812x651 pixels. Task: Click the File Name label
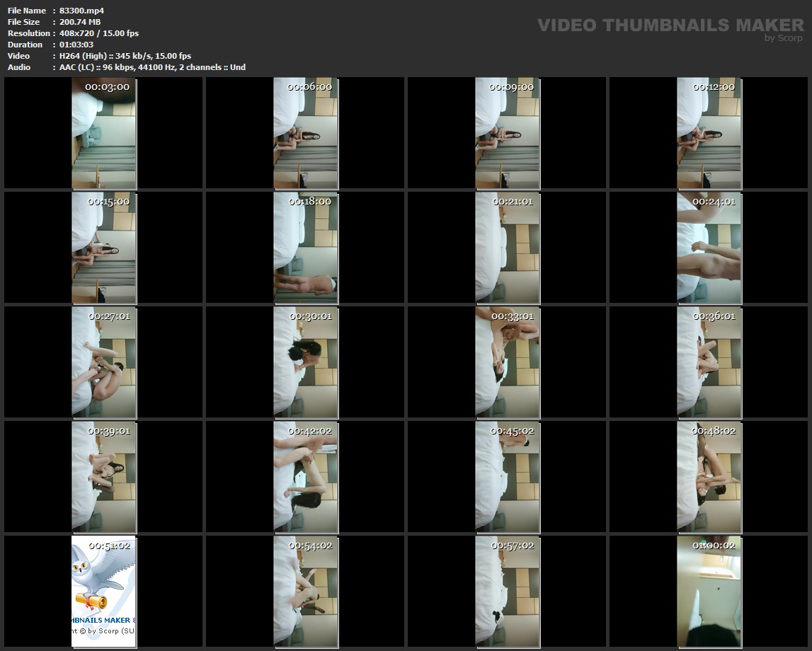pyautogui.click(x=27, y=11)
